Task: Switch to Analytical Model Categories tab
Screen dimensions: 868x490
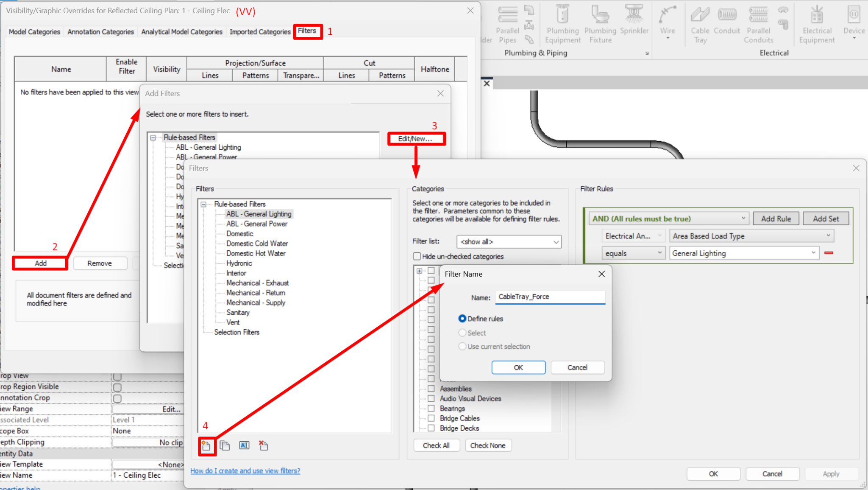Action: tap(182, 32)
